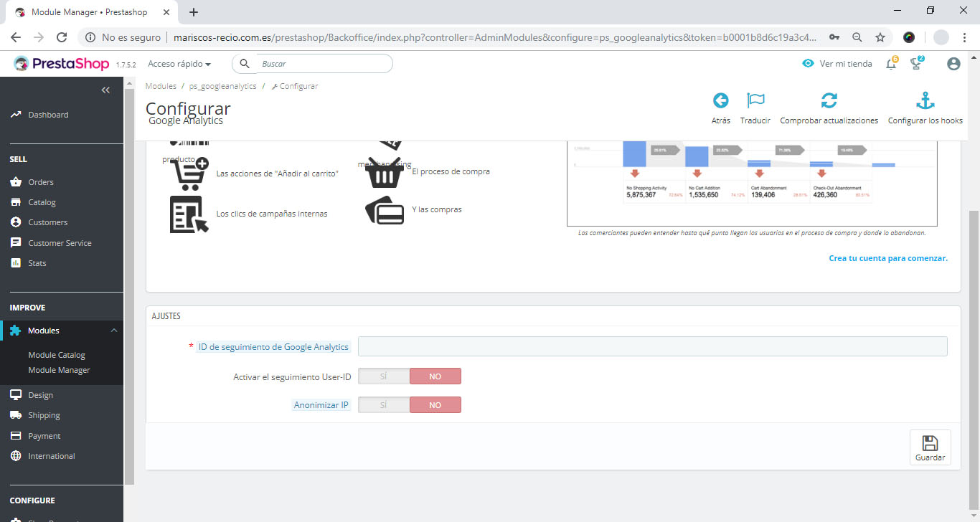Screen dimensions: 980x522
Task: Click the Shipping truck icon
Action: 16,415
